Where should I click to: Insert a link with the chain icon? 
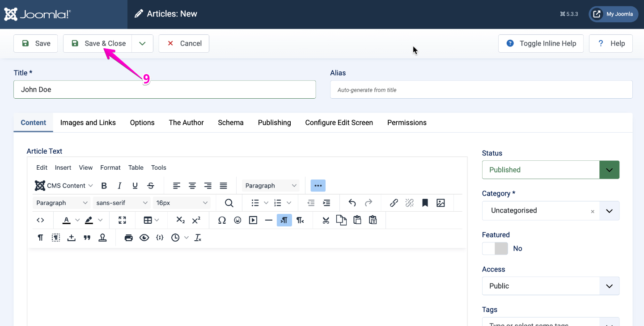click(x=394, y=203)
